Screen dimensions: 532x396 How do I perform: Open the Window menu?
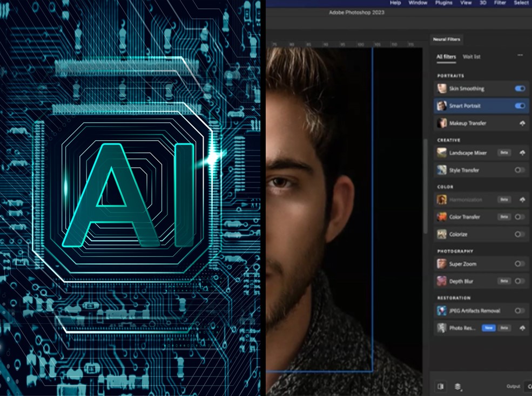coord(417,3)
